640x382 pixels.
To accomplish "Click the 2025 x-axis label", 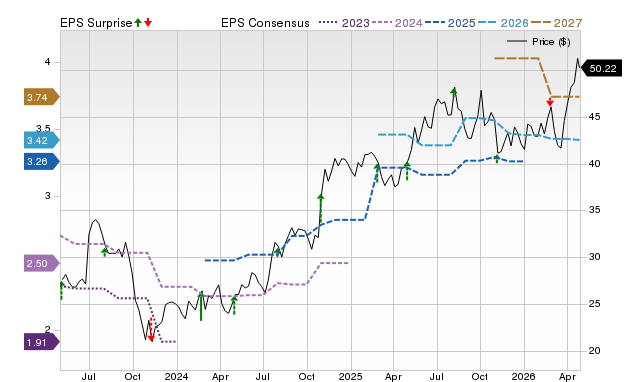I will click(x=350, y=376).
